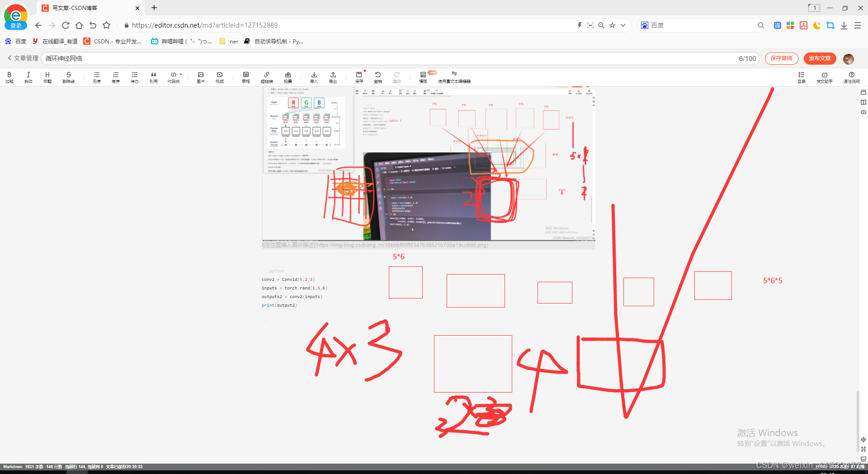Toggle preview eye icon on right sidebar
The width and height of the screenshot is (868, 474).
863,112
